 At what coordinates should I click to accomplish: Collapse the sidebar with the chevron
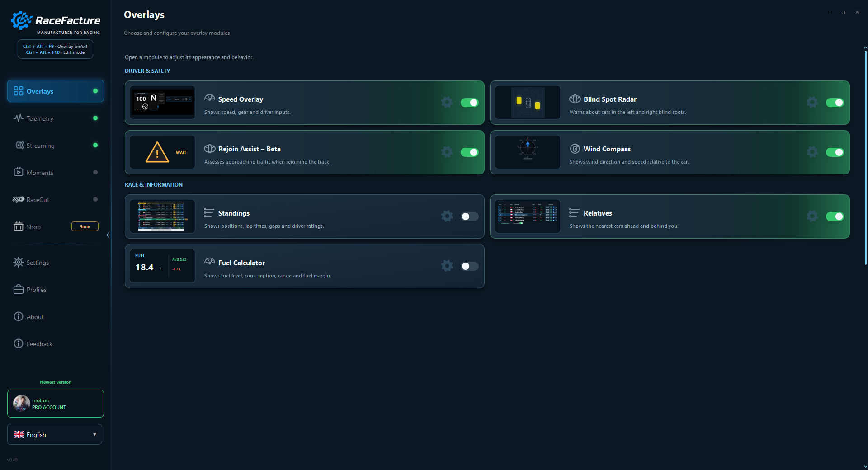point(108,235)
